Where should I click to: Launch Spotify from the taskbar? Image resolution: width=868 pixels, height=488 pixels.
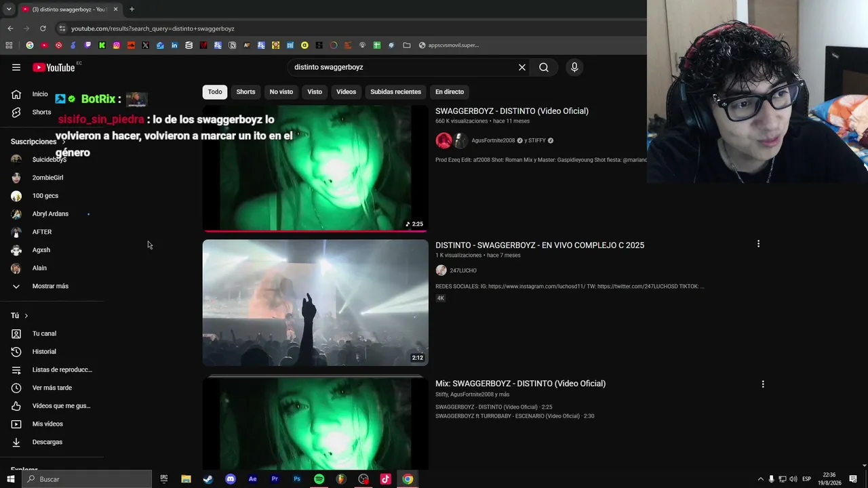(x=319, y=479)
